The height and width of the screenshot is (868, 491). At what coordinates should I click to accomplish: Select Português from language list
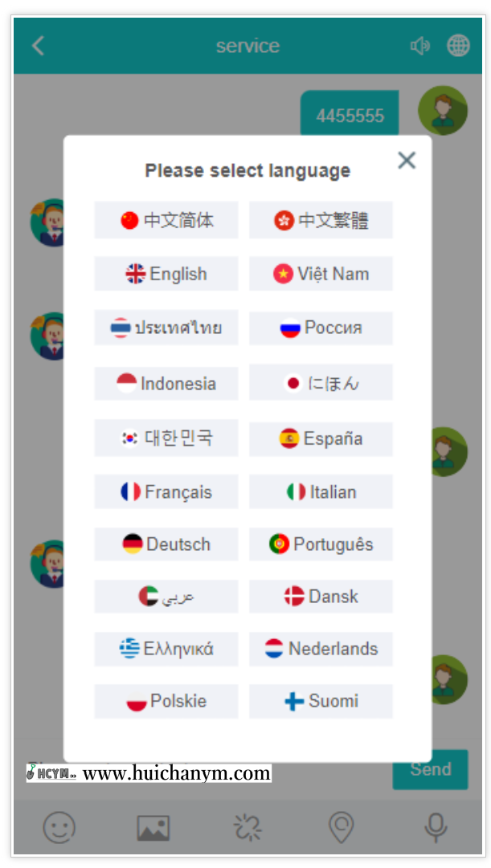coord(321,544)
